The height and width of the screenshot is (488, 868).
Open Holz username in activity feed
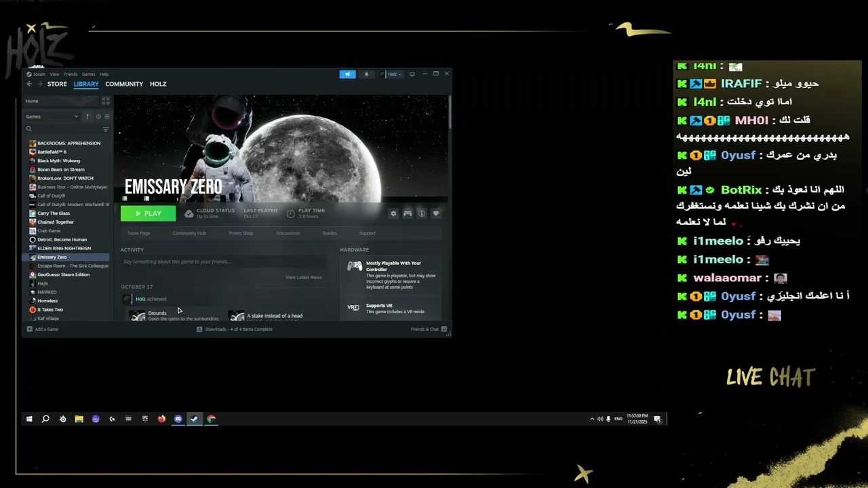(x=140, y=299)
